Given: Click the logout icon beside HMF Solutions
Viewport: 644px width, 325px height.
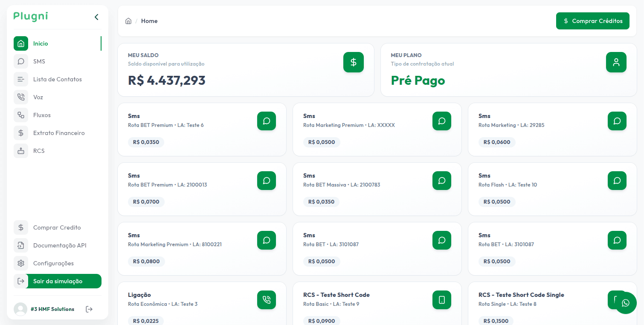Looking at the screenshot, I should coord(89,309).
